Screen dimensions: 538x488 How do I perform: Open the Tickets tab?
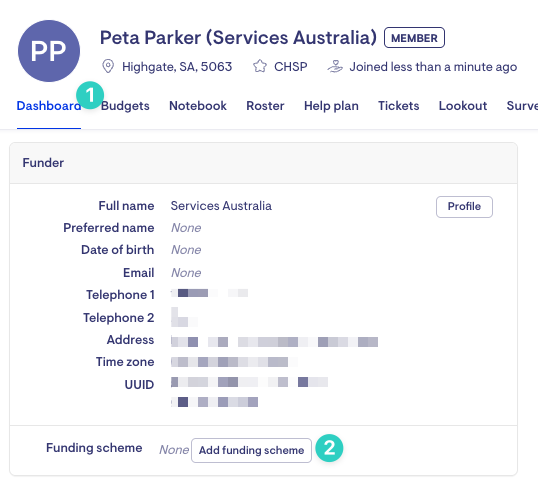pyautogui.click(x=398, y=106)
